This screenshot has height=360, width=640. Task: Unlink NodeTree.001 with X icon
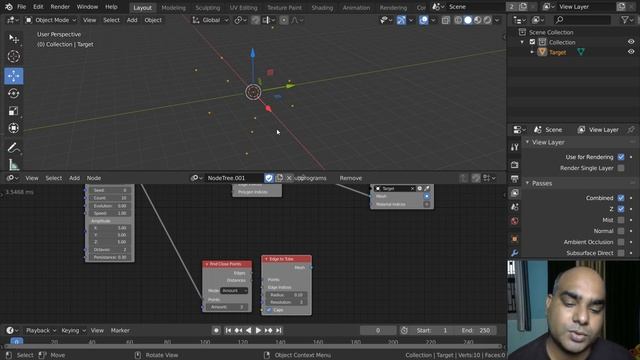[289, 178]
